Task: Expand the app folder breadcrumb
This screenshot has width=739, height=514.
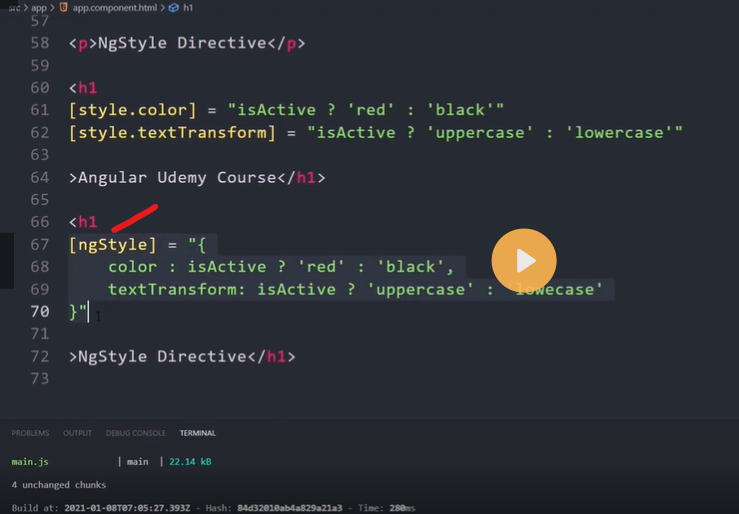Action: (39, 7)
